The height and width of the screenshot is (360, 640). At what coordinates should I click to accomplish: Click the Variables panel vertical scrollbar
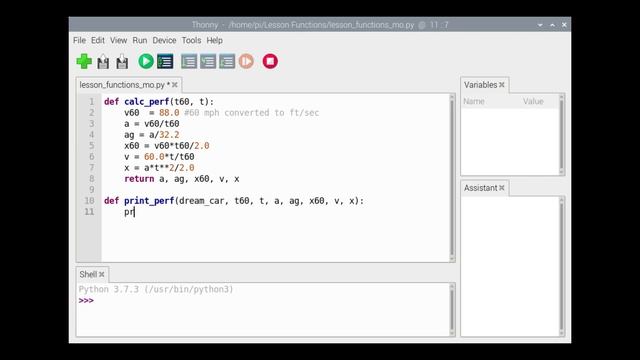coord(561,135)
